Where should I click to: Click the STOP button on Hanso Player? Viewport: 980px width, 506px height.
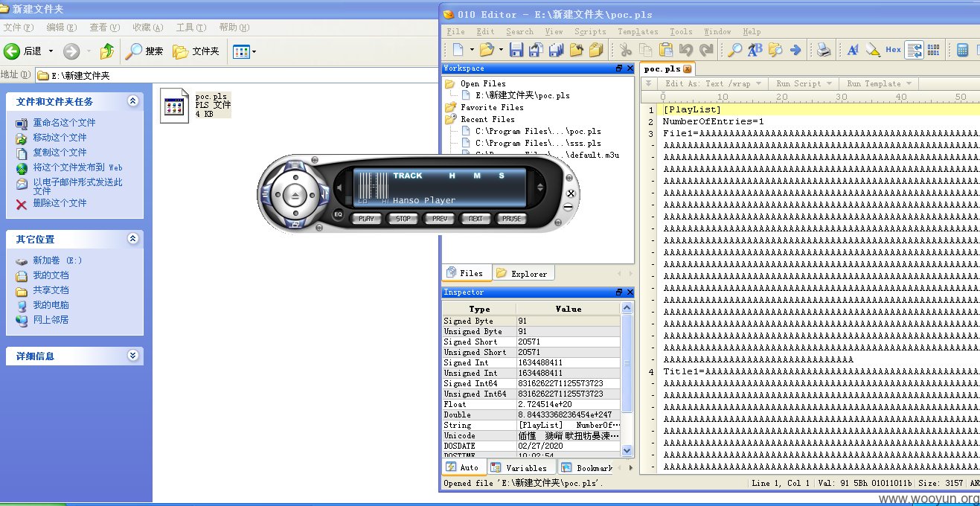click(403, 219)
